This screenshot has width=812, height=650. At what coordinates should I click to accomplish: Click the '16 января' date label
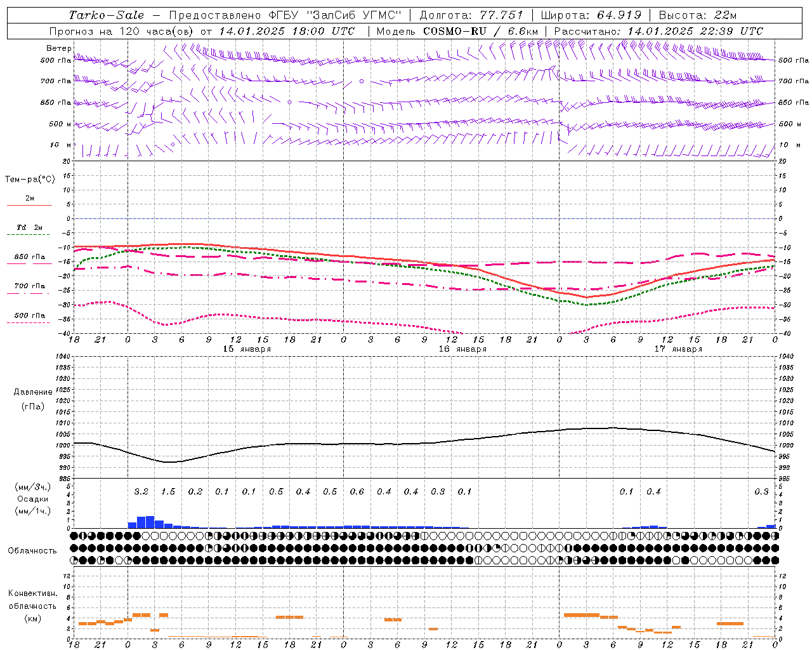(462, 349)
